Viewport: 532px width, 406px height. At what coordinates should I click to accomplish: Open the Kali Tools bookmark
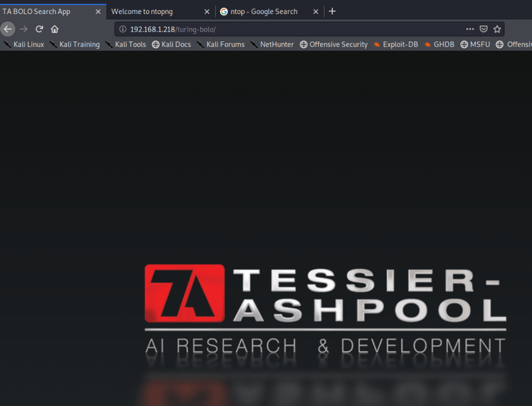pyautogui.click(x=125, y=45)
